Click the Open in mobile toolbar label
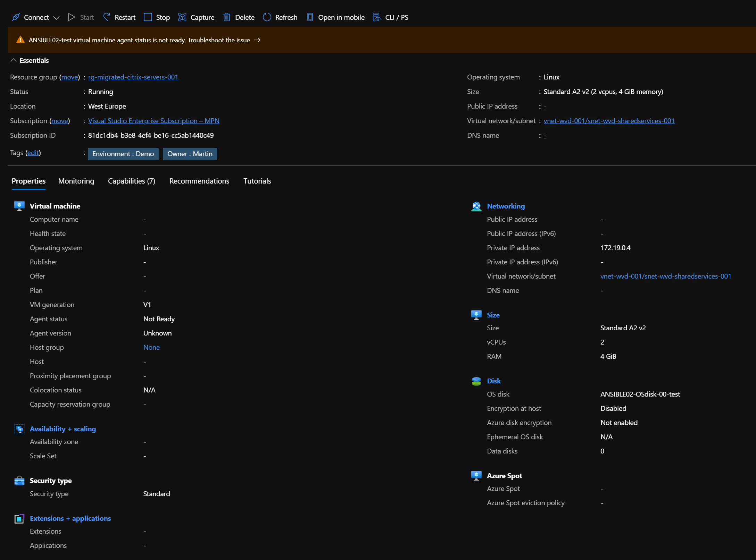The width and height of the screenshot is (756, 560). (x=341, y=17)
